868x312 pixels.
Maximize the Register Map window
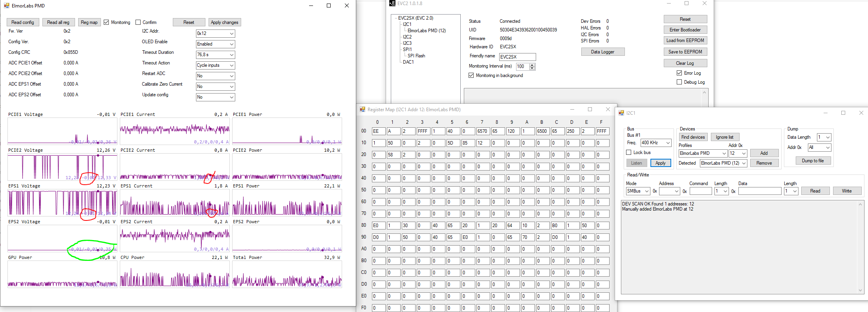coord(590,109)
